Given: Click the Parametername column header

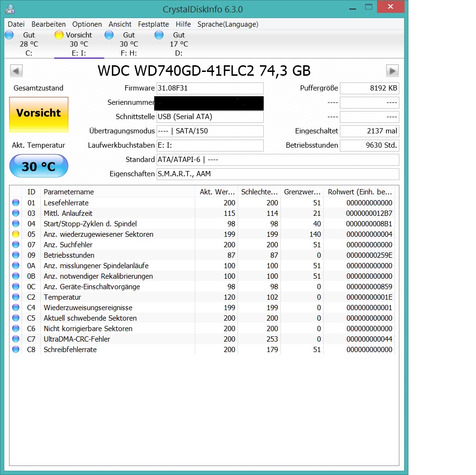Looking at the screenshot, I should [118, 192].
